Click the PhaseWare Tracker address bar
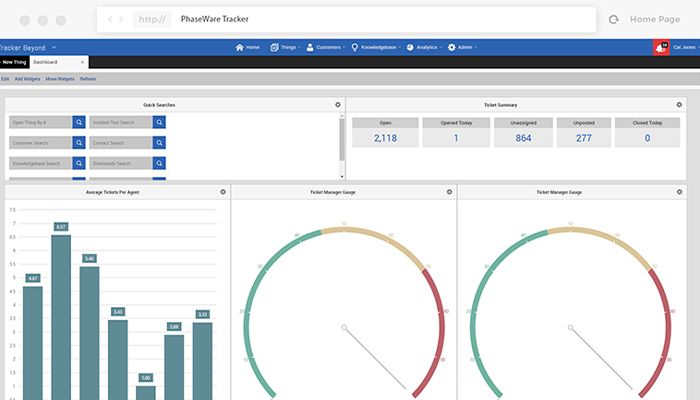The image size is (700, 400). pos(346,19)
